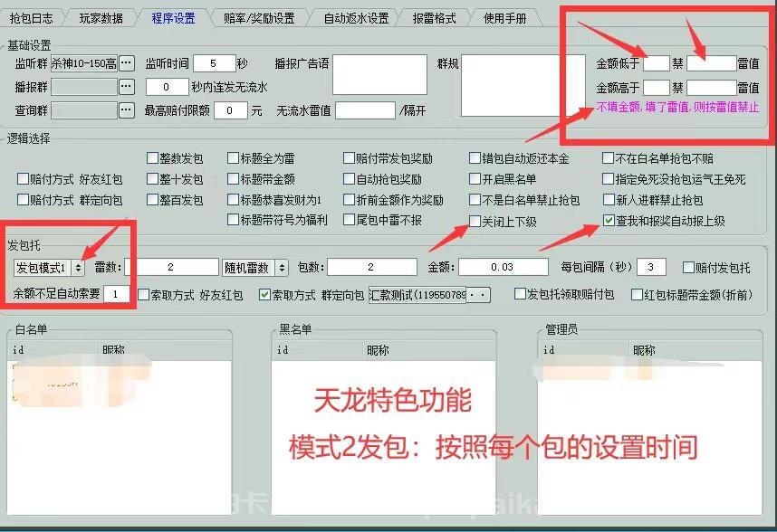Switch to the 玩家数据 tab

click(x=101, y=18)
